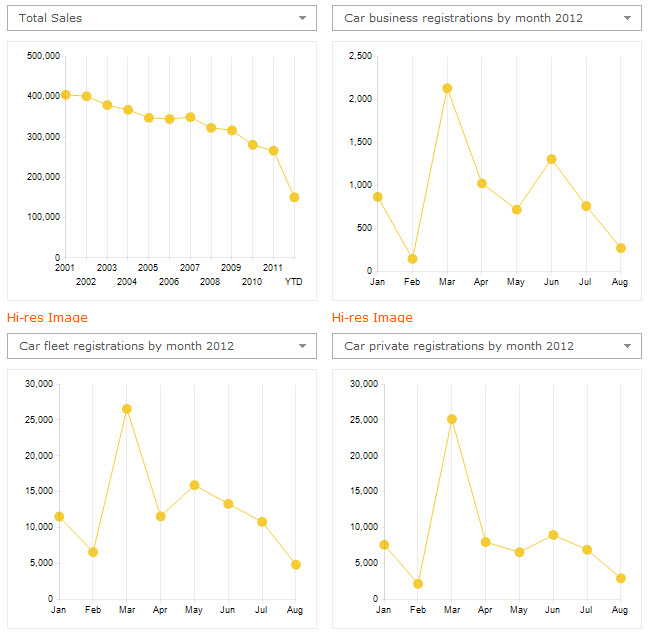Expand Car private registrations by month dropdown
649x636 pixels.
click(486, 346)
